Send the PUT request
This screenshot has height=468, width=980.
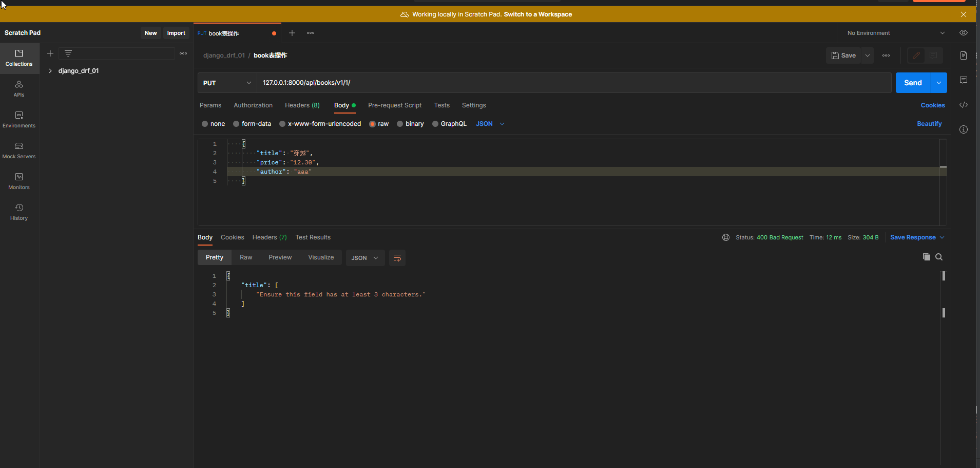click(x=913, y=83)
